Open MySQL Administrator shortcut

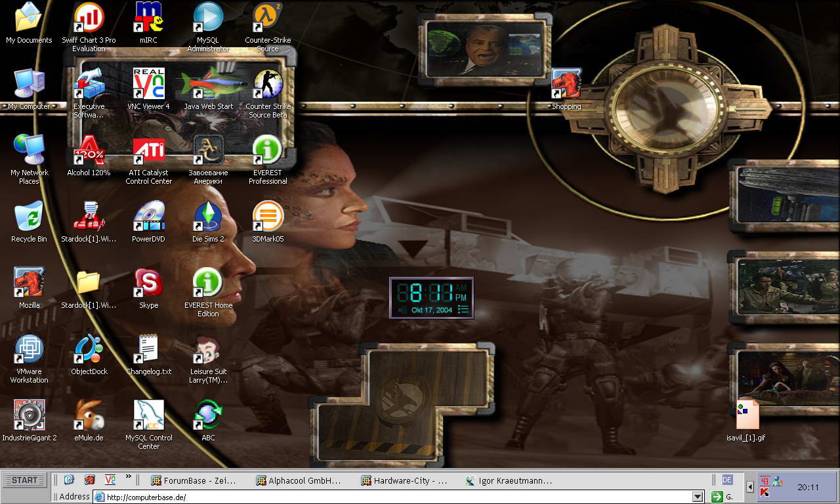point(208,27)
